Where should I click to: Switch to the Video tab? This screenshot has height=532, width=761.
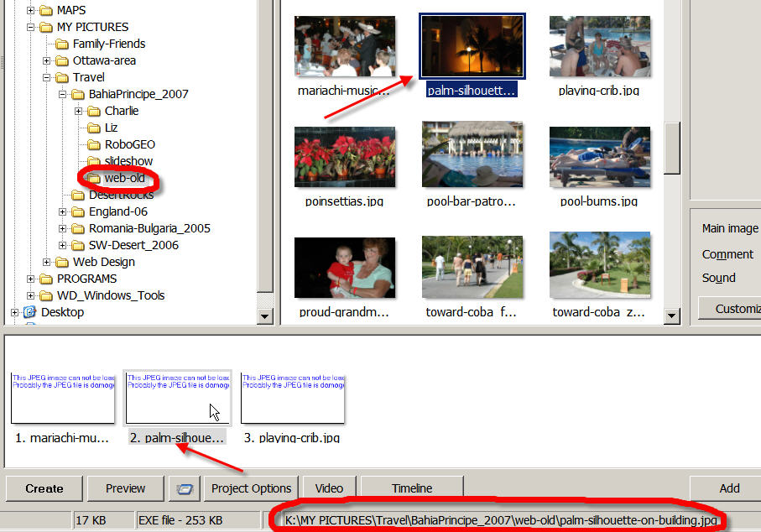click(x=329, y=488)
